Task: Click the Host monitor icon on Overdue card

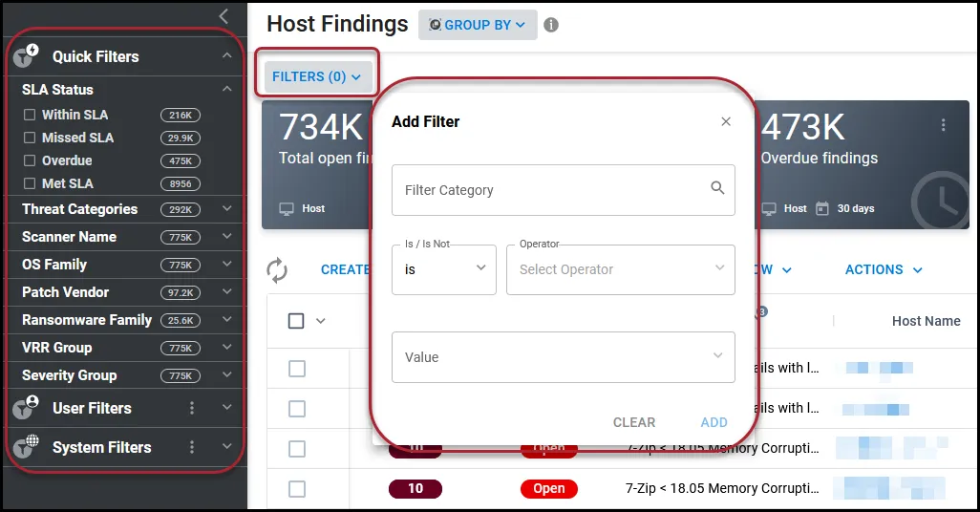Action: point(769,209)
